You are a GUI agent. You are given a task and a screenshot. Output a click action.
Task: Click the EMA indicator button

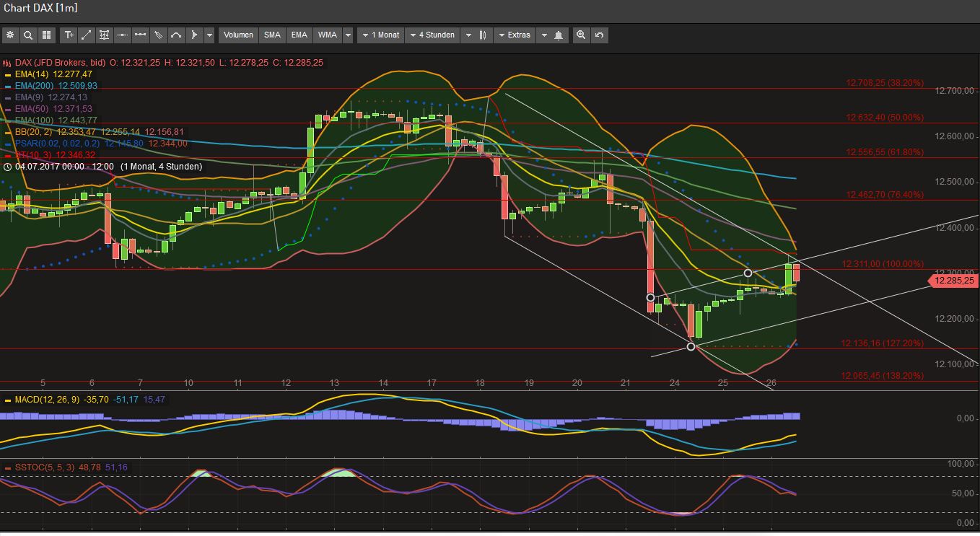(x=299, y=35)
